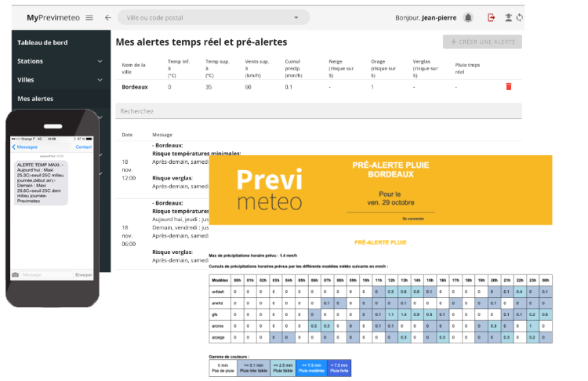Tap Contact on the phone screen
The width and height of the screenshot is (588, 381).
(x=84, y=147)
